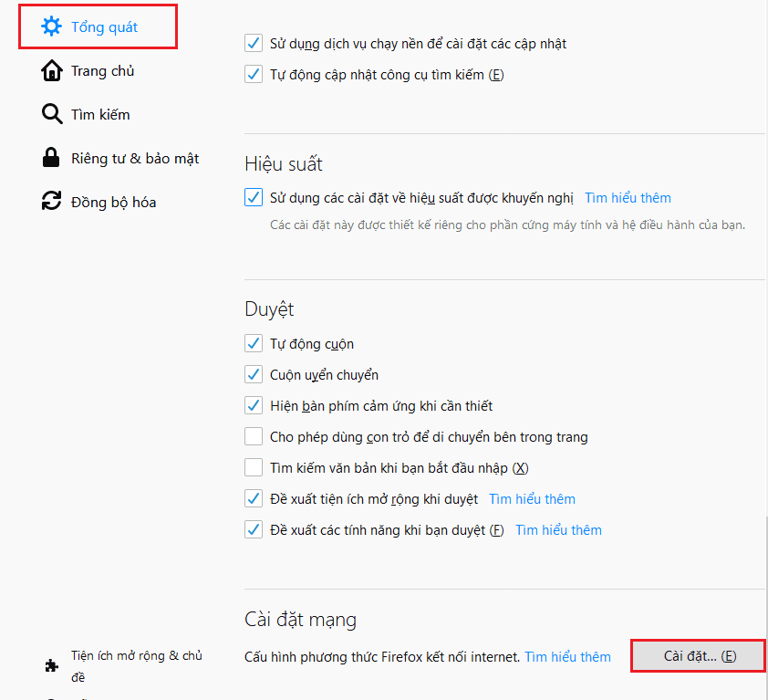Click the gear icon beside Tổng quát

52,27
